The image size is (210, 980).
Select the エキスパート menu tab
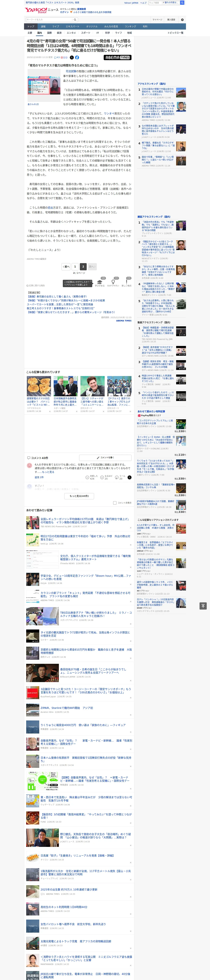72,26
